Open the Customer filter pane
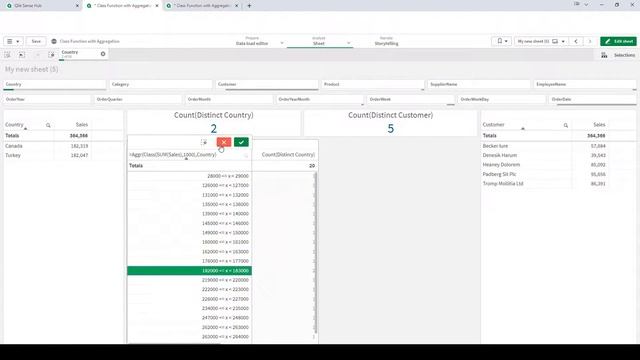The image size is (640, 360). [267, 84]
